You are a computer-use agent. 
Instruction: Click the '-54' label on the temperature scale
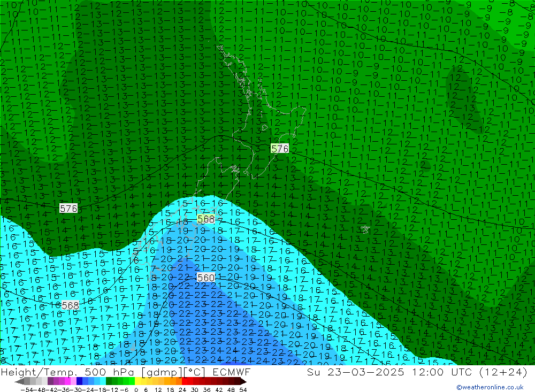[x=27, y=390]
